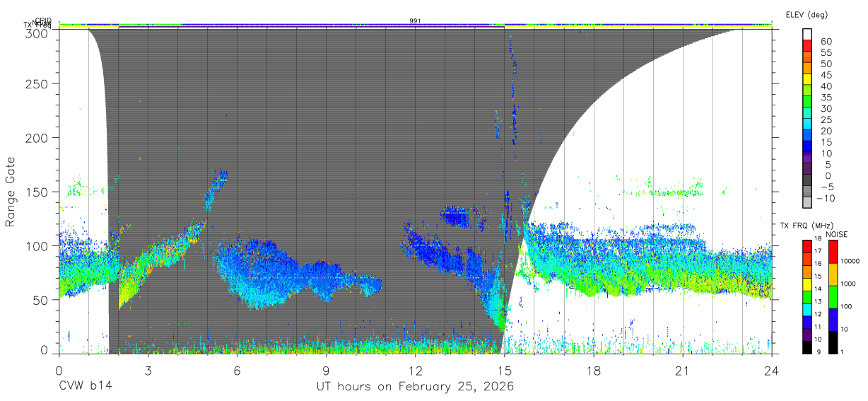Click the 'CVW b14' radar label
The height and width of the screenshot is (401, 868).
click(86, 387)
